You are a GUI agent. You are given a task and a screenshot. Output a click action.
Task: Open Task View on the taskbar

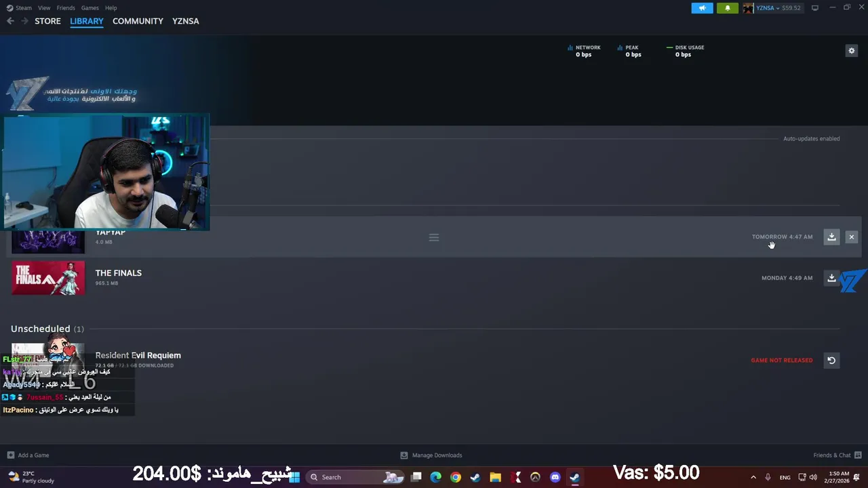click(x=416, y=477)
